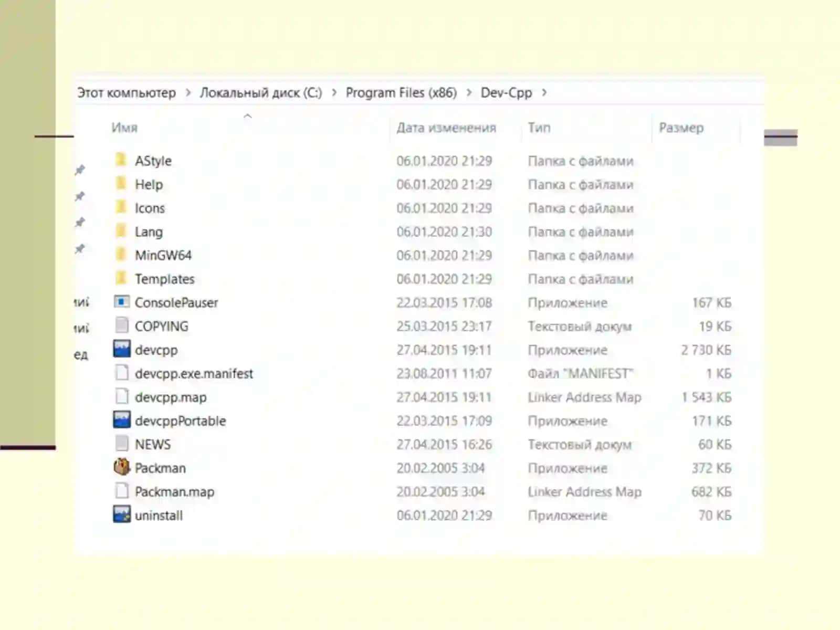Select the uninstall file name
Viewport: 840px width, 630px height.
click(159, 515)
